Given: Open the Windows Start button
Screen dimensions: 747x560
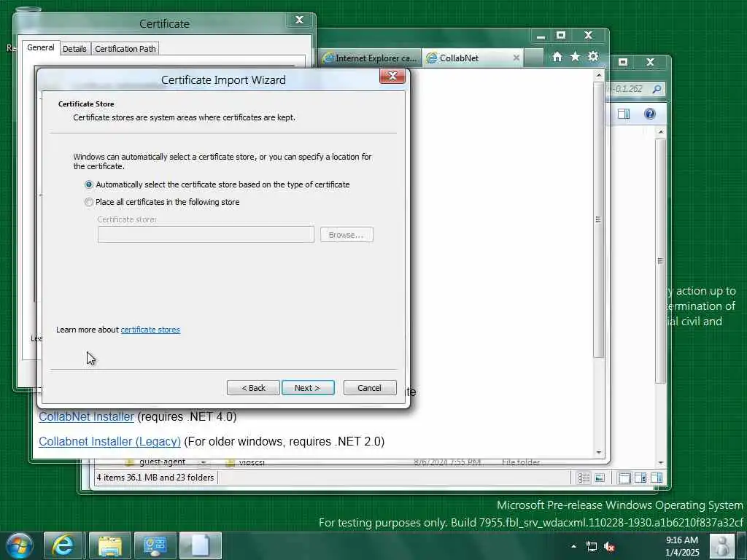Looking at the screenshot, I should (19, 545).
